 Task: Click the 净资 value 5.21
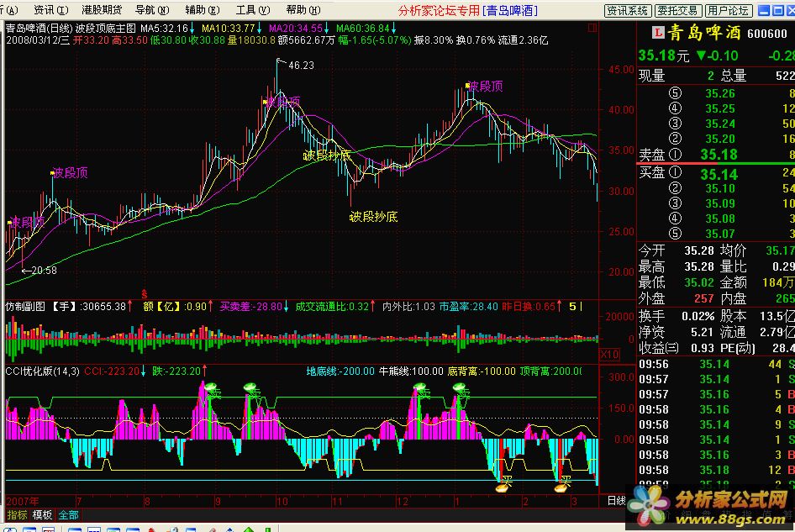coord(703,332)
